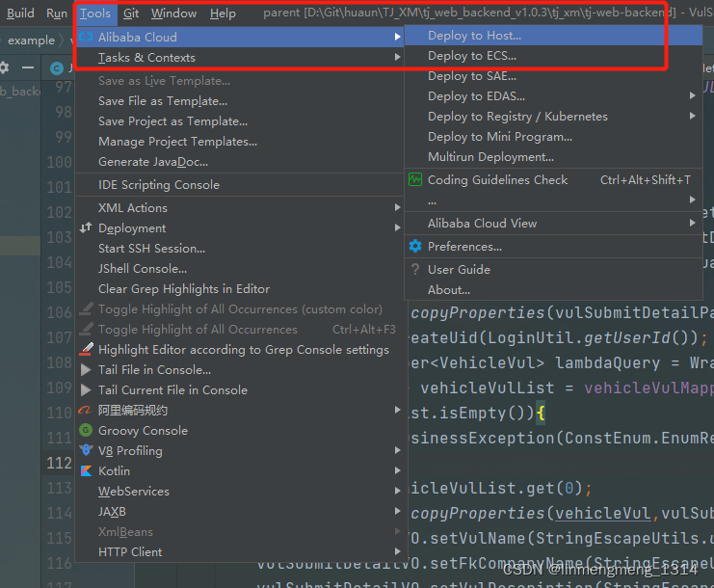Click the V8 Profiling icon

click(x=86, y=450)
